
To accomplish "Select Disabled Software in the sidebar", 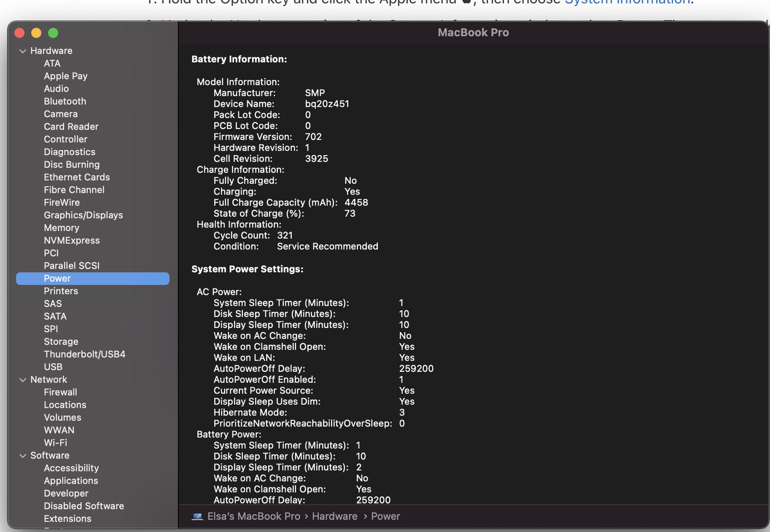I will coord(84,506).
